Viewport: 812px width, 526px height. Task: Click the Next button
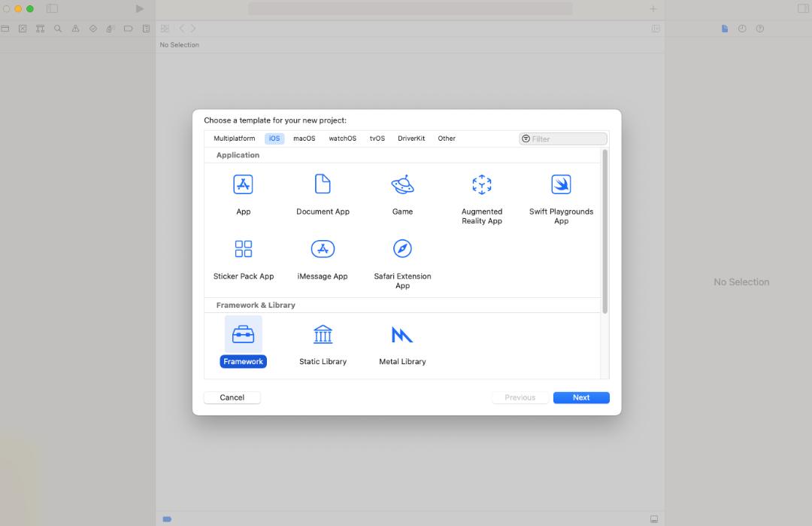tap(581, 397)
